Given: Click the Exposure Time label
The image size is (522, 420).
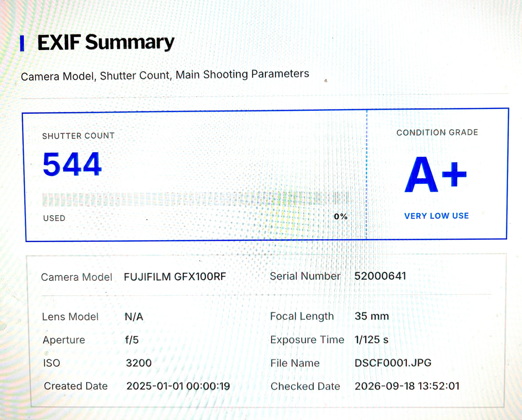Looking at the screenshot, I should pyautogui.click(x=307, y=340).
